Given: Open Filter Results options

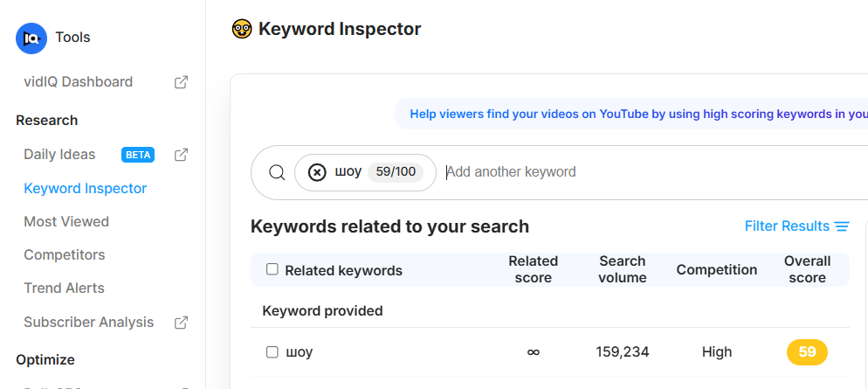Looking at the screenshot, I should pyautogui.click(x=787, y=226).
